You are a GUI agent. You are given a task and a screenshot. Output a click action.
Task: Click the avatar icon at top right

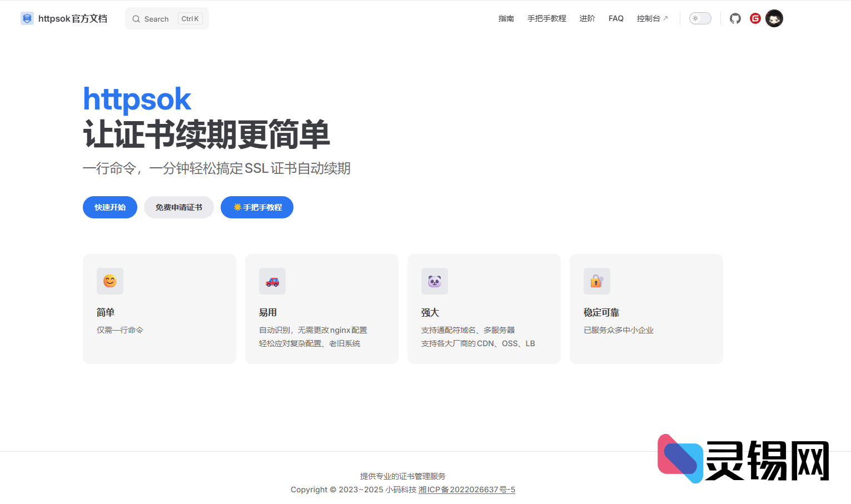pos(774,18)
